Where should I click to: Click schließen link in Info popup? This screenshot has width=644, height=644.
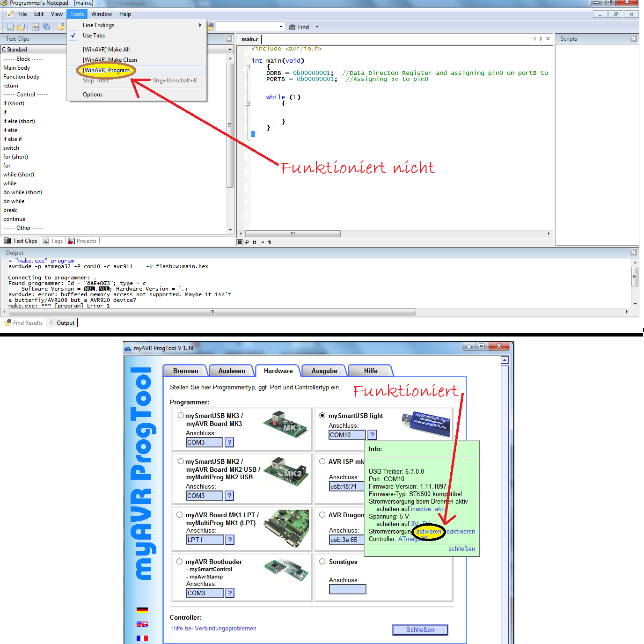coord(461,549)
